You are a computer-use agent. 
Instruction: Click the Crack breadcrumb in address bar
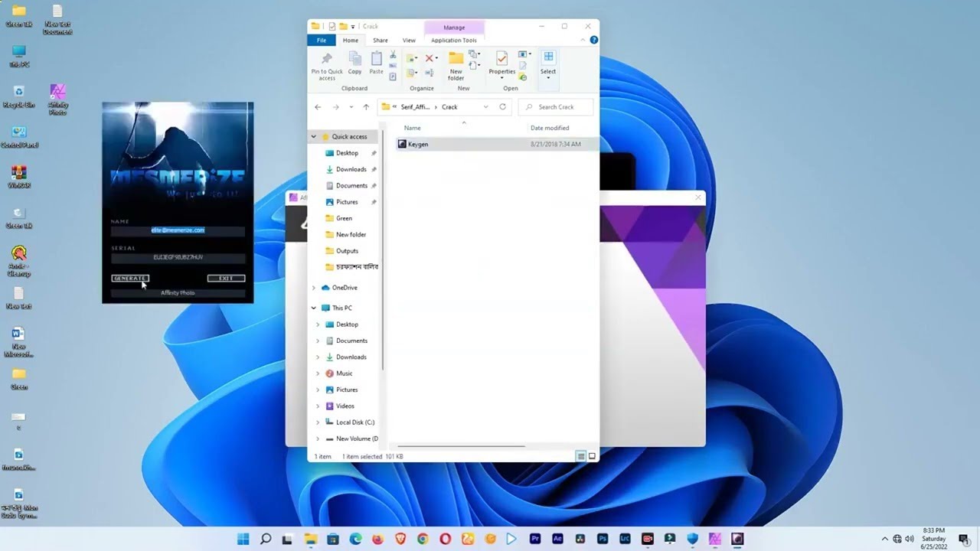[449, 107]
